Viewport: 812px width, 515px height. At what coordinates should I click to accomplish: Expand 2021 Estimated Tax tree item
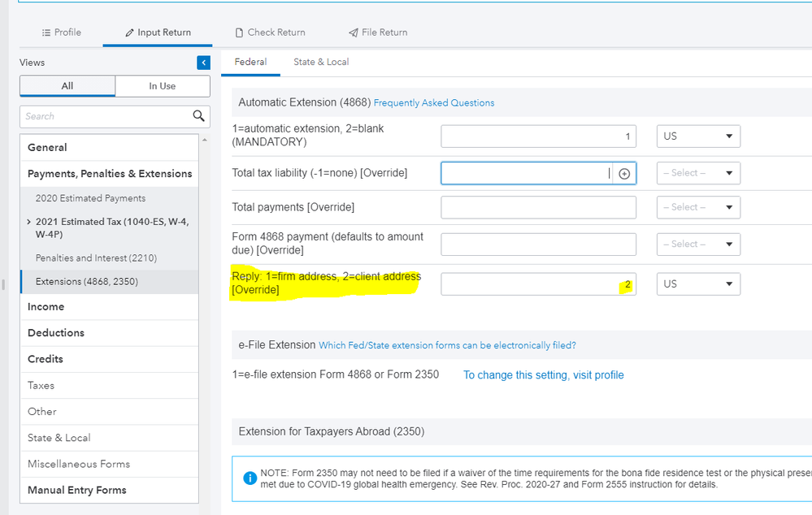click(30, 222)
